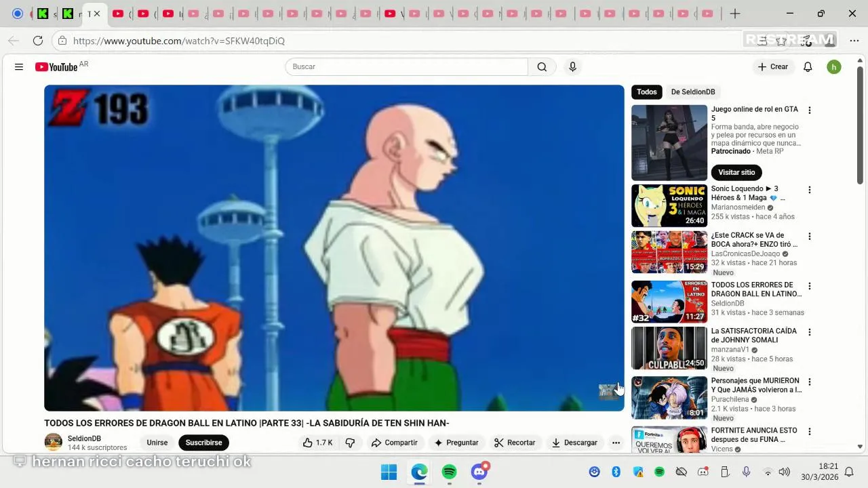Click channel name manzanaV1
This screenshot has height=488, width=868.
coord(730,350)
